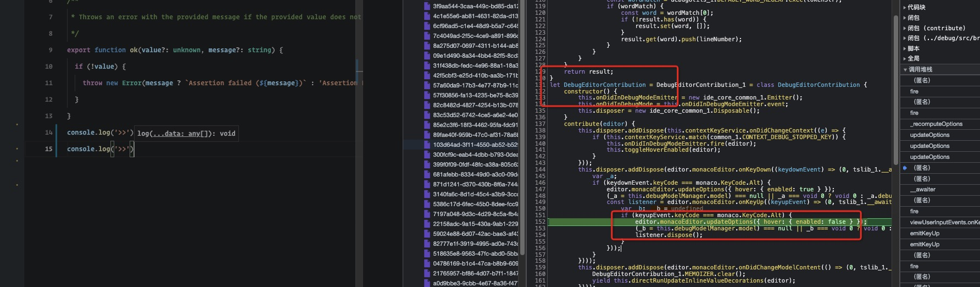The height and width of the screenshot is (287, 980).
Task: Click the file icon beside 103d64ad-3f11-4550-ab52
Action: tap(427, 145)
